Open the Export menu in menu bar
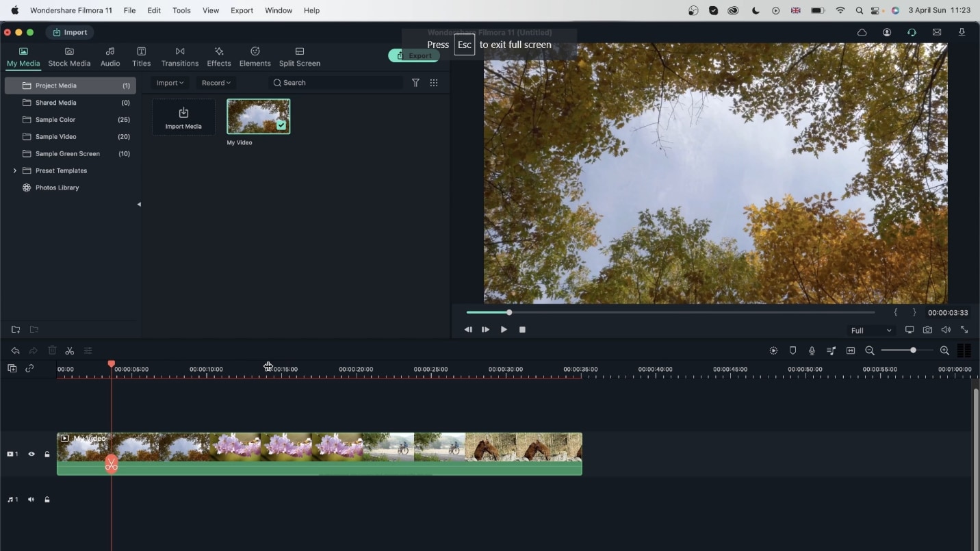Screen dimensions: 980x551 click(x=242, y=10)
